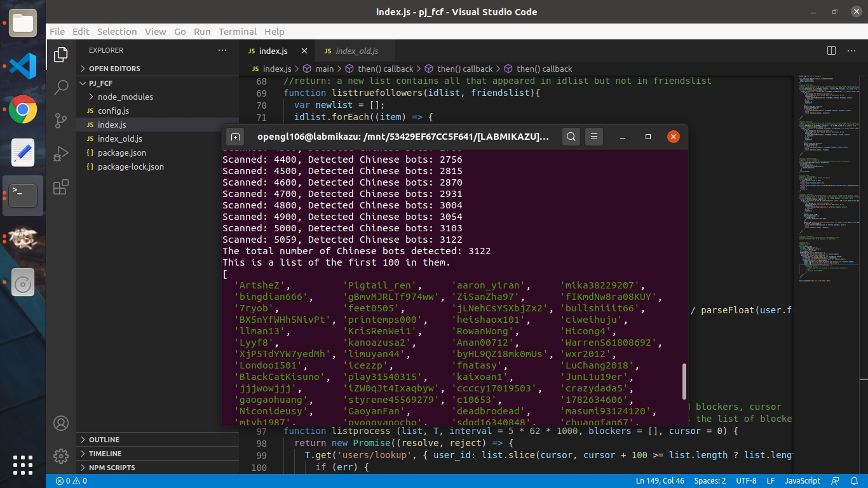Click the disc icon in the dock
This screenshot has width=868, height=488.
pyautogui.click(x=23, y=283)
